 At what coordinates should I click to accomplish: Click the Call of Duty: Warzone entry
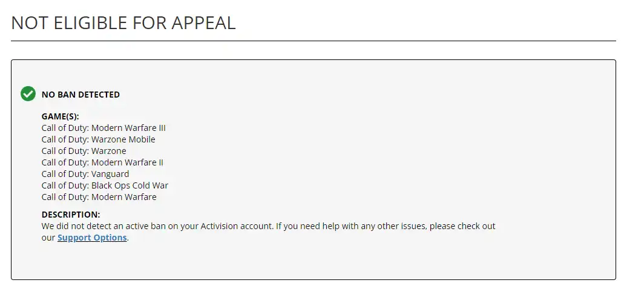click(84, 151)
